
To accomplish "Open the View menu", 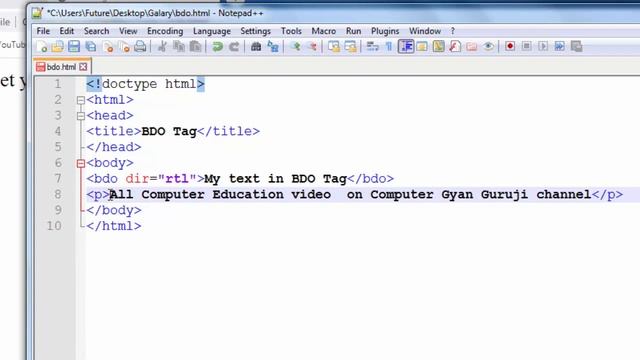I will [128, 31].
